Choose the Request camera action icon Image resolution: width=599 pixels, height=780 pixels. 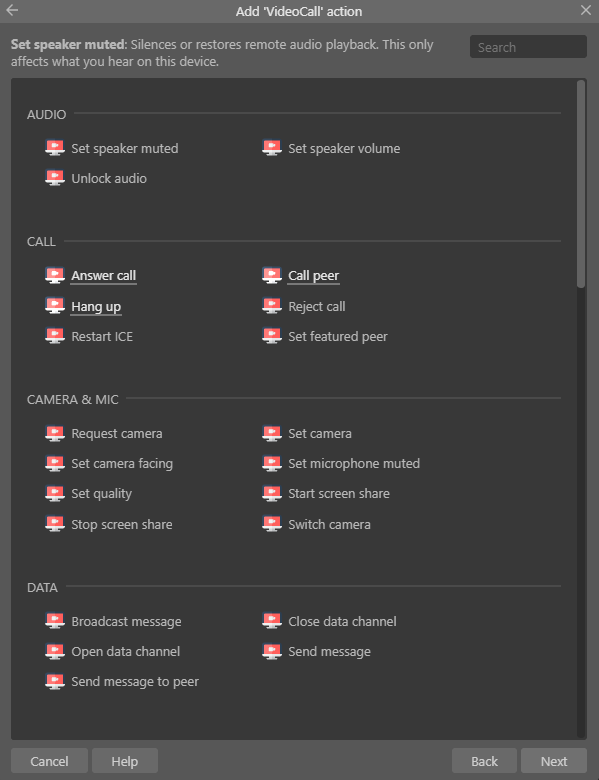55,433
